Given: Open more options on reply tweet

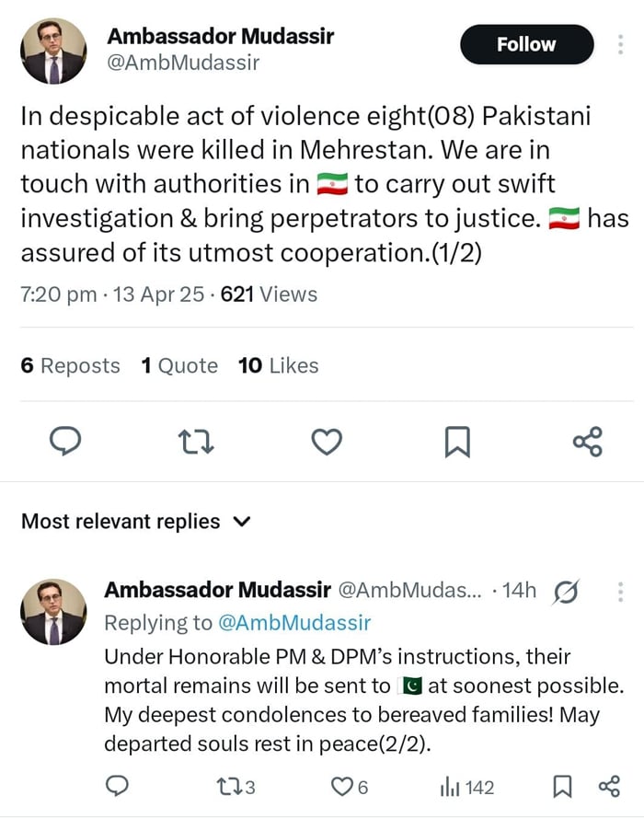Looking at the screenshot, I should pyautogui.click(x=620, y=592).
